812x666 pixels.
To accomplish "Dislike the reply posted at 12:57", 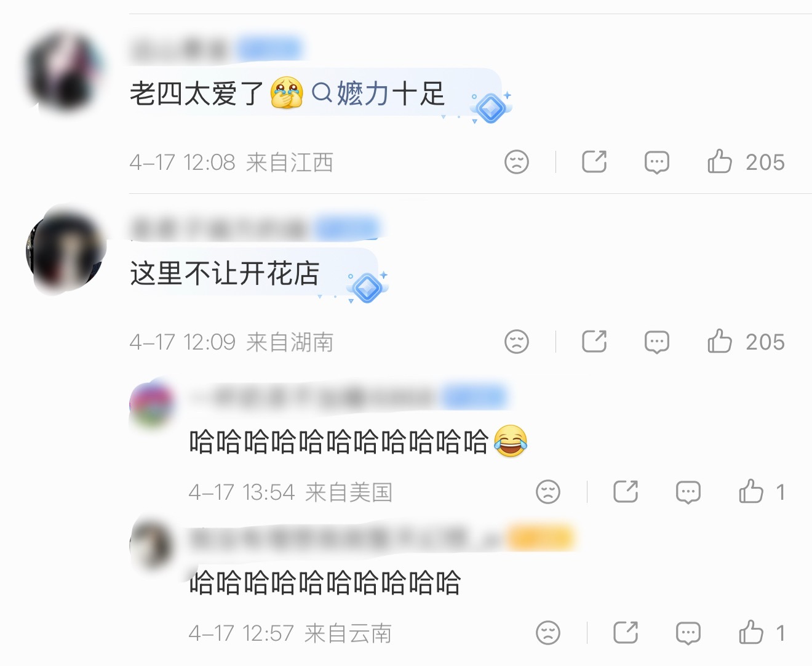I will [548, 633].
